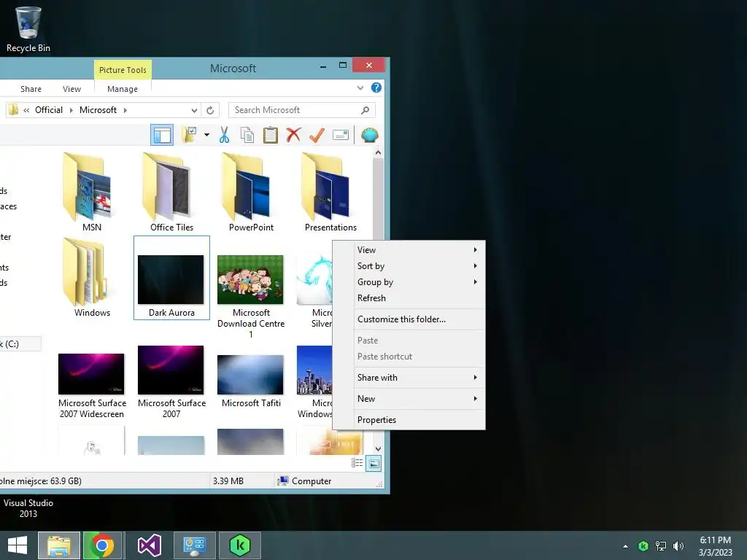The height and width of the screenshot is (560, 747).
Task: Click Microsoft in the address breadcrumb
Action: (x=98, y=110)
